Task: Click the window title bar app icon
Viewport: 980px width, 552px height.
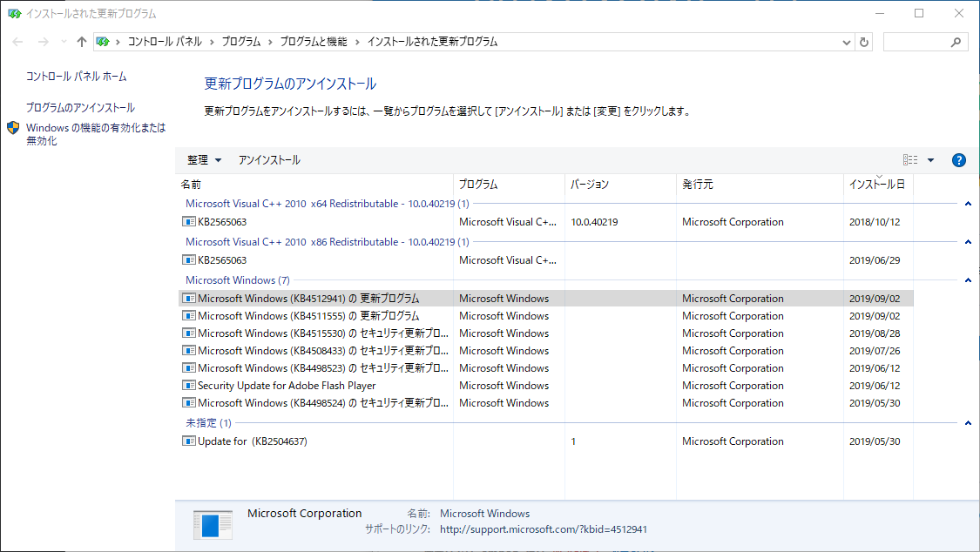Action: [x=15, y=13]
